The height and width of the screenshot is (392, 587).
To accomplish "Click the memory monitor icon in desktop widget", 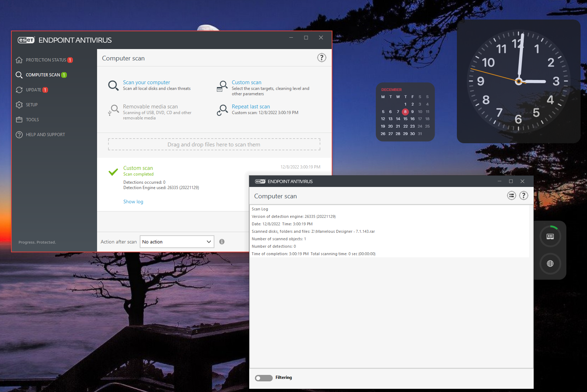I will [550, 236].
